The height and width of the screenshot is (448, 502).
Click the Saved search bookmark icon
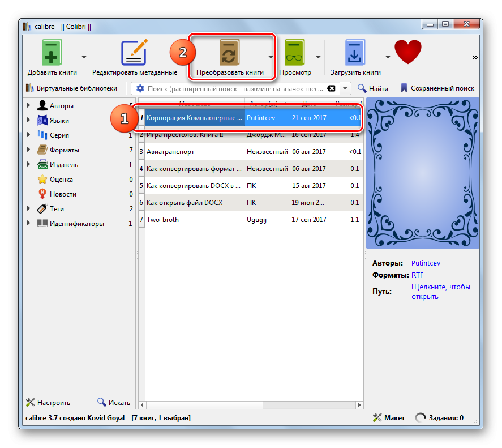[x=404, y=88]
